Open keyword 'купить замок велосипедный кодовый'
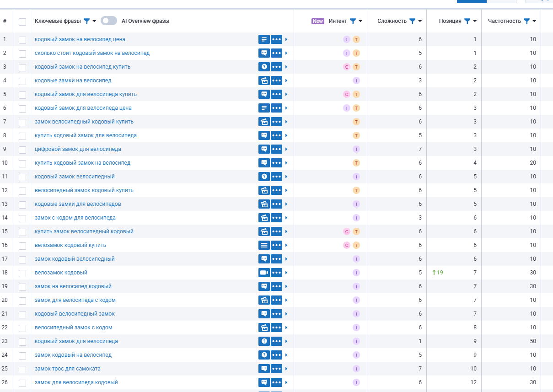 click(x=84, y=231)
